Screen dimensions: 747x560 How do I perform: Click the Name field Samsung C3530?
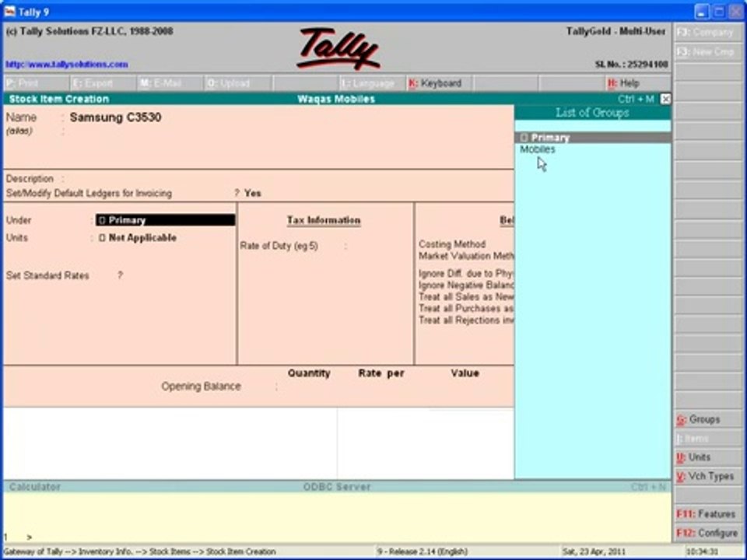click(115, 117)
